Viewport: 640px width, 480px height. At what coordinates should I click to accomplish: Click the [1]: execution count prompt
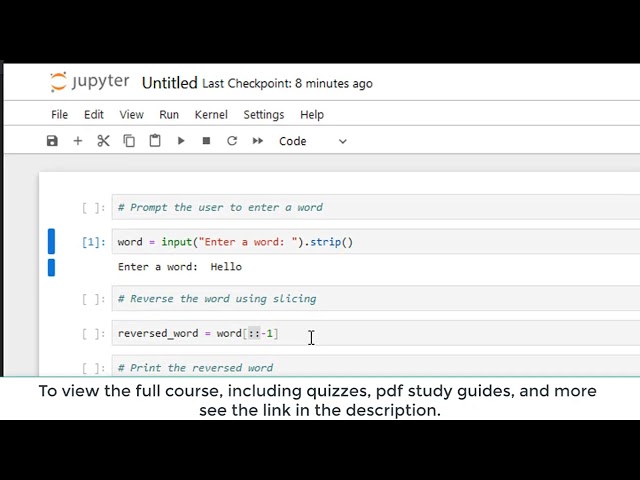pyautogui.click(x=93, y=242)
